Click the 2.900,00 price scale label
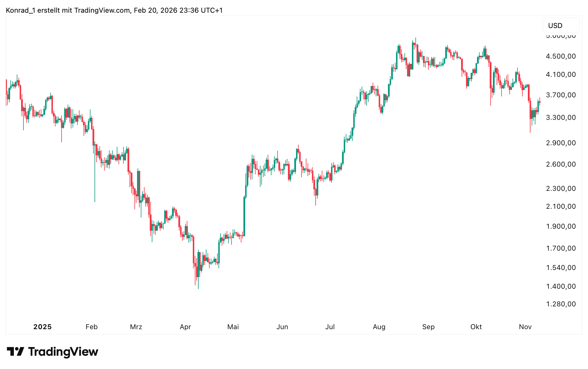Image resolution: width=588 pixels, height=369 pixels. click(561, 143)
